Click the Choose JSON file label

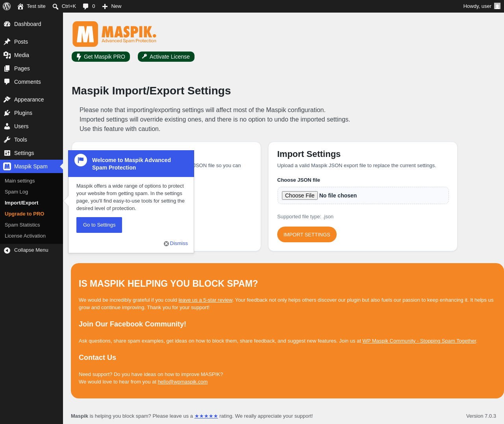point(298,180)
